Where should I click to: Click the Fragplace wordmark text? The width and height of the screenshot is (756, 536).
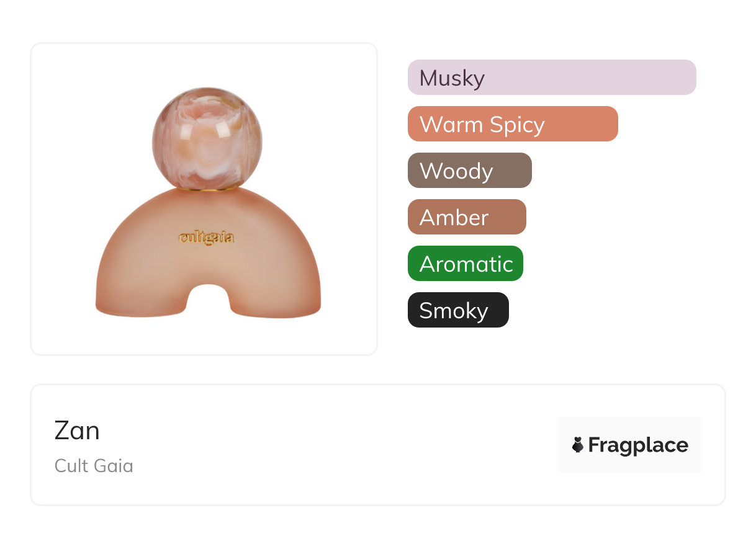tap(638, 445)
